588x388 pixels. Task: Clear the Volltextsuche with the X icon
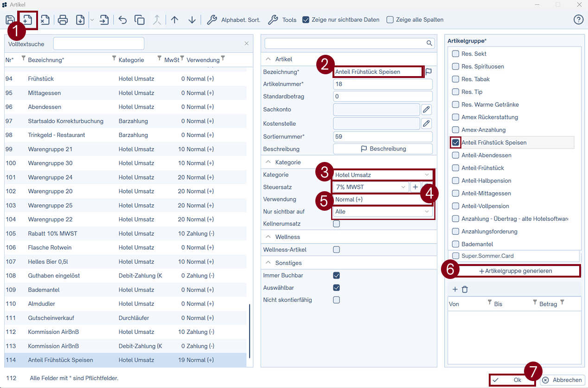[247, 44]
